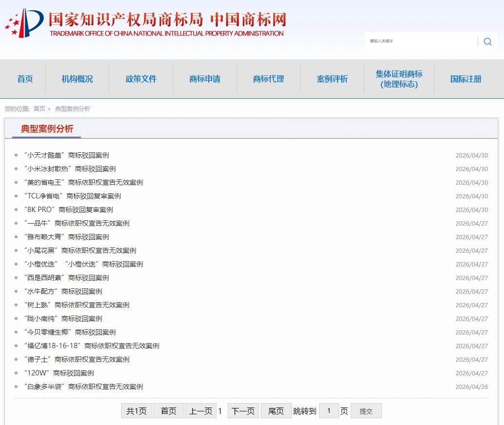Select 商标申请 in the navigation bar
The image size is (504, 425).
(x=205, y=79)
